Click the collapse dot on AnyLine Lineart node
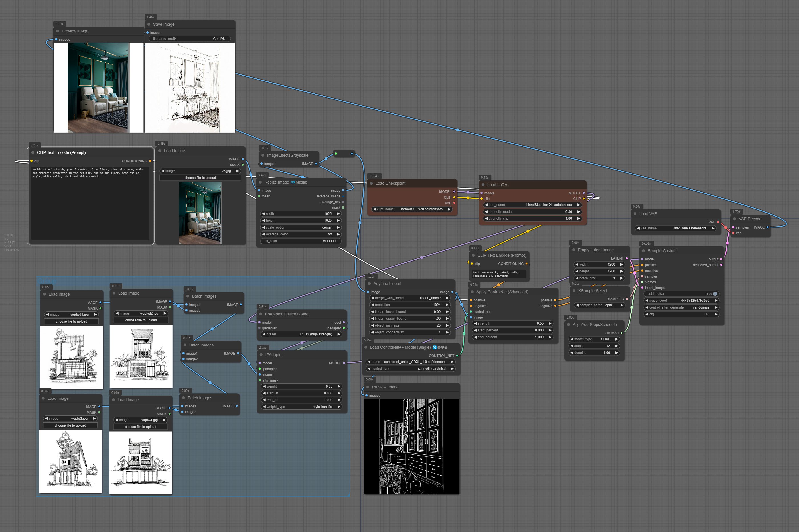The image size is (799, 532). 369,284
